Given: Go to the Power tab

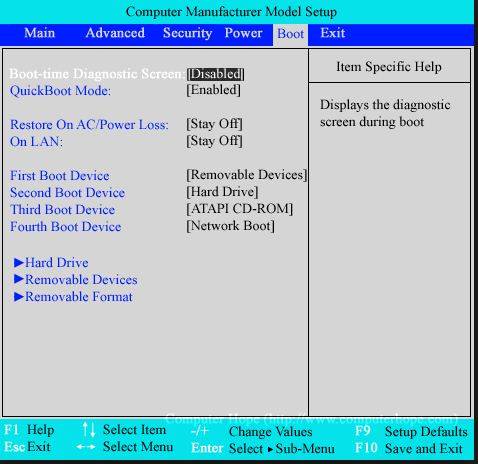Looking at the screenshot, I should (x=243, y=33).
